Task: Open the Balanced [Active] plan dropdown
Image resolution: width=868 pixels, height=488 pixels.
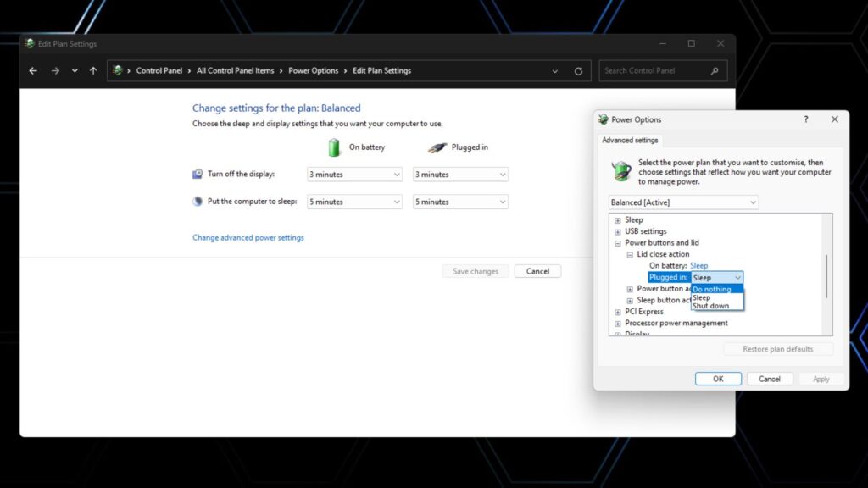Action: tap(683, 202)
